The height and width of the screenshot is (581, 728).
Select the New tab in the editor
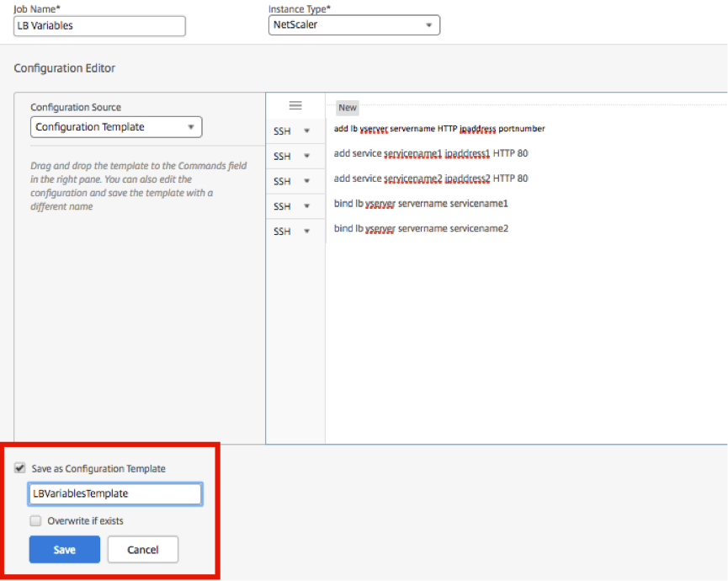pyautogui.click(x=348, y=108)
